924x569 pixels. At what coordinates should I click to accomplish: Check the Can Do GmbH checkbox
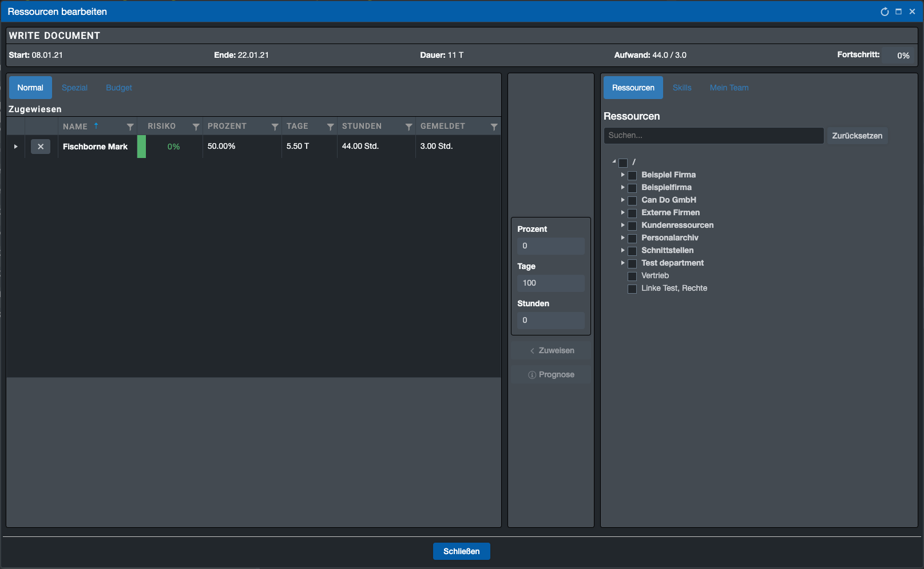632,201
